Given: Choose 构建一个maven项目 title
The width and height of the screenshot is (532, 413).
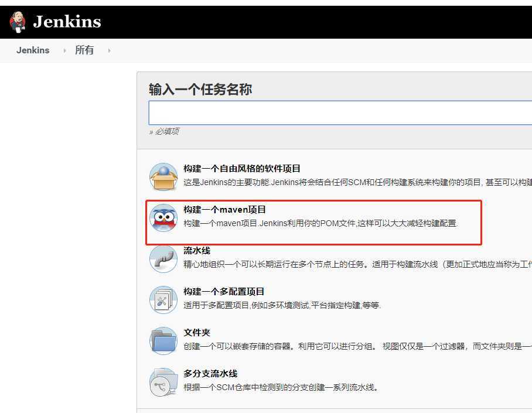Looking at the screenshot, I should [224, 210].
